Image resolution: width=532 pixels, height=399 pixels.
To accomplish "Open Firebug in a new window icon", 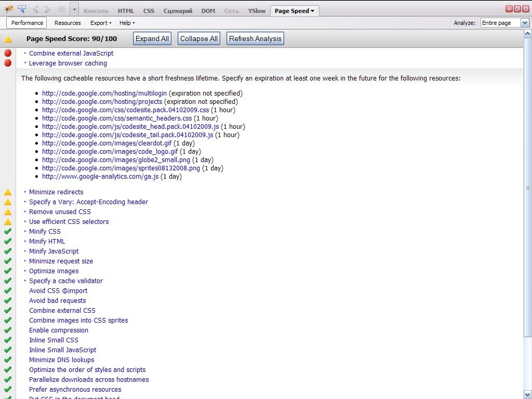I will (517, 9).
